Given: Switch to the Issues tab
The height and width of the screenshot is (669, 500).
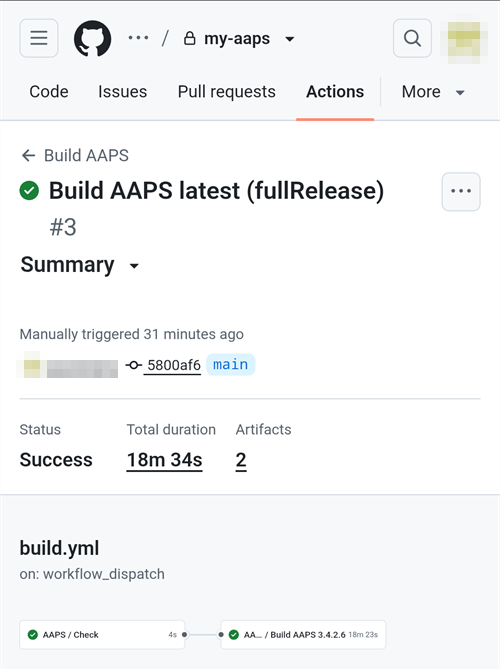Looking at the screenshot, I should [122, 92].
